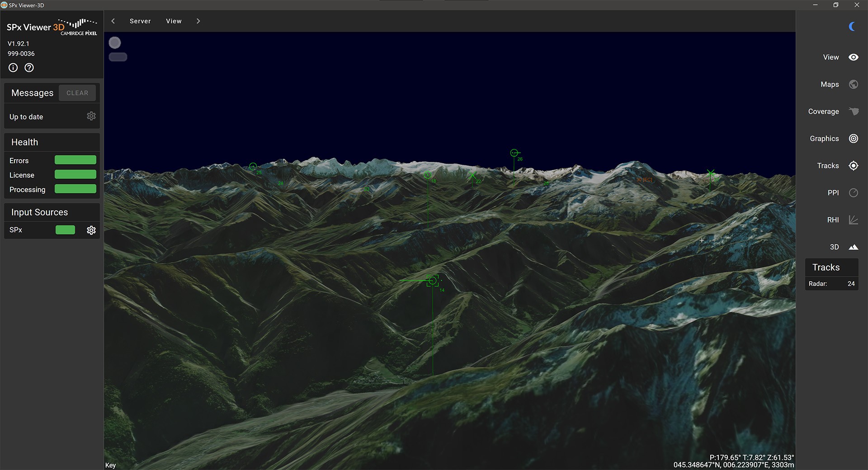Open the Server menu
Viewport: 868px width, 470px height.
tap(140, 21)
